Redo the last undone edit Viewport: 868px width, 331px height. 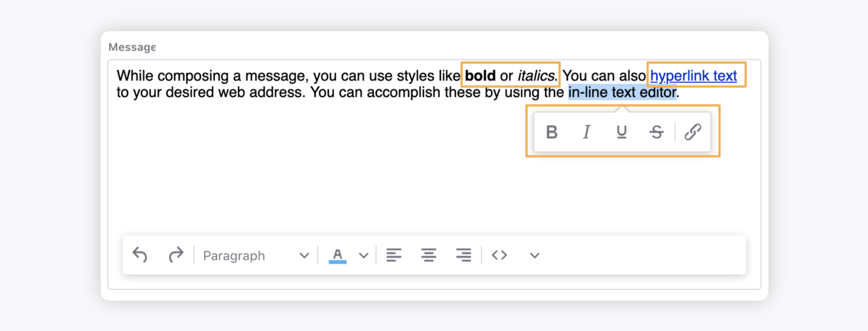(x=176, y=255)
